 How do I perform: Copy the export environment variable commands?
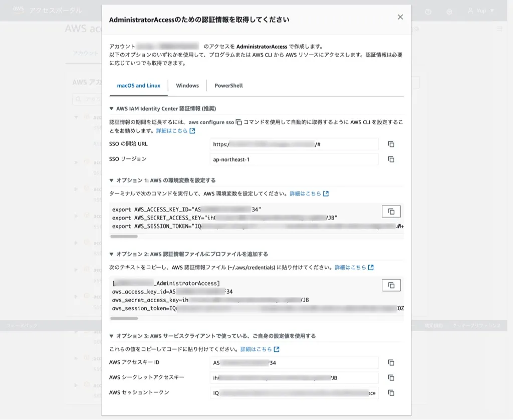point(391,211)
